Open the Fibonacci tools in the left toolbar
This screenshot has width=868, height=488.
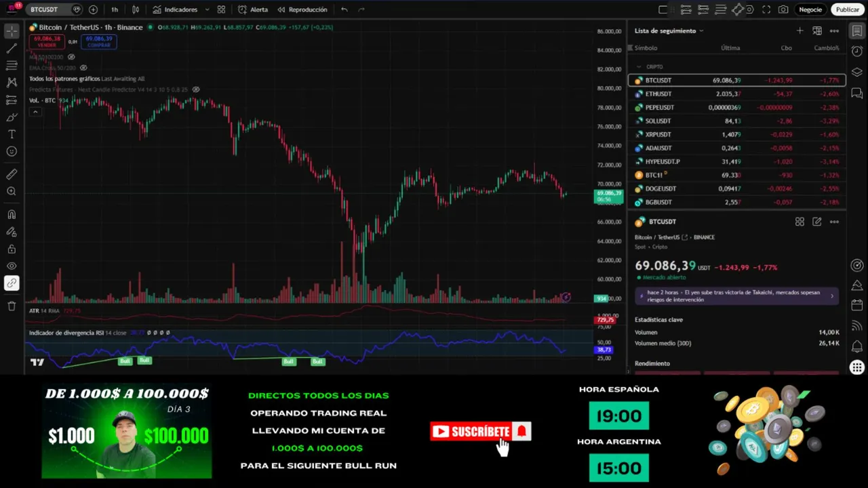click(x=12, y=66)
